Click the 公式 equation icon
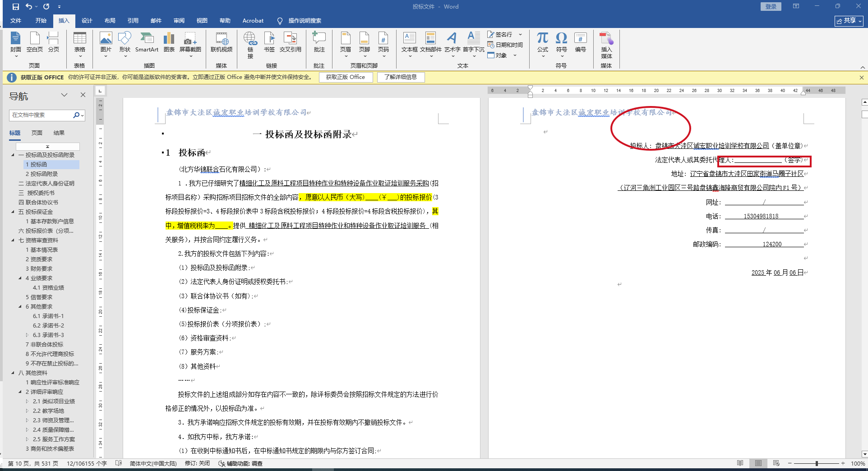This screenshot has height=471, width=868. 543,39
